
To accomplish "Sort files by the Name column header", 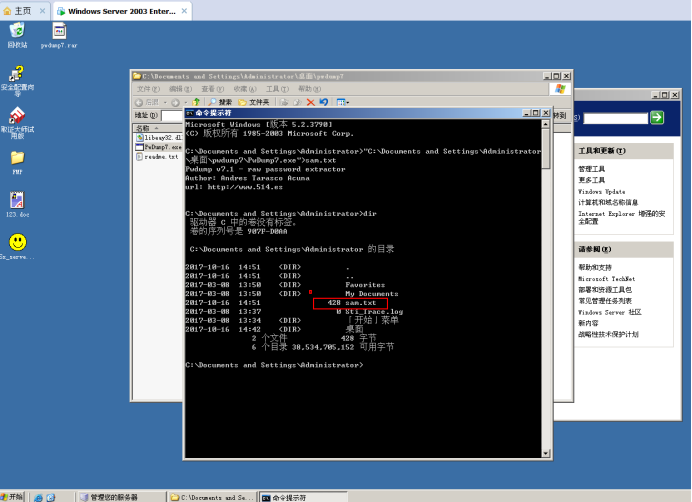I will pyautogui.click(x=158, y=128).
